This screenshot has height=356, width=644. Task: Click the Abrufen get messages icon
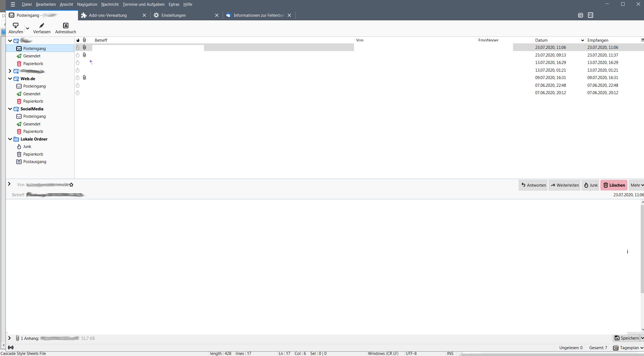(x=16, y=26)
